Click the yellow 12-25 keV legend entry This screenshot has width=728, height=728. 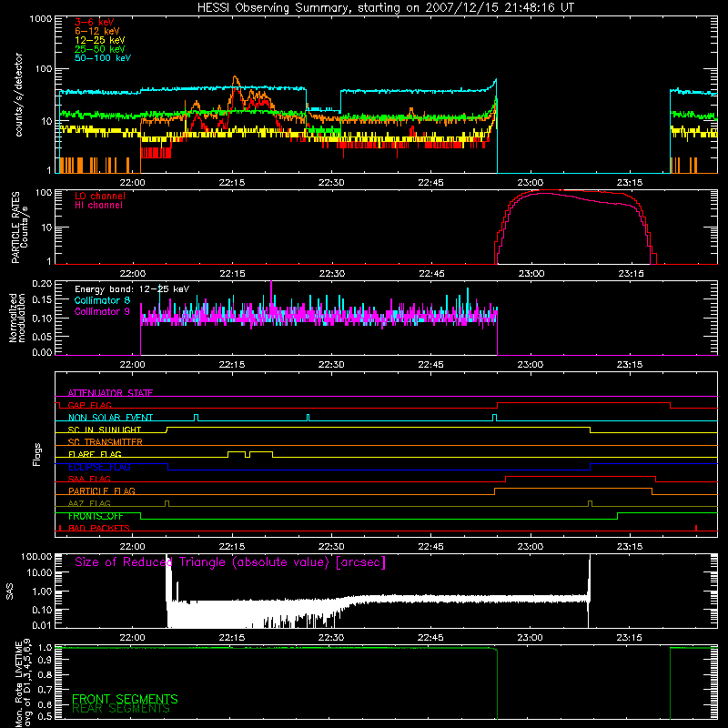click(99, 40)
